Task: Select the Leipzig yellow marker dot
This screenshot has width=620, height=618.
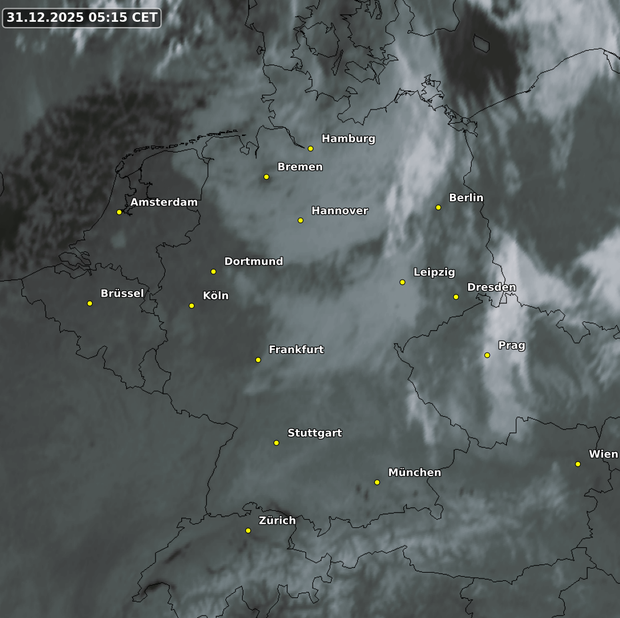Action: [x=403, y=282]
